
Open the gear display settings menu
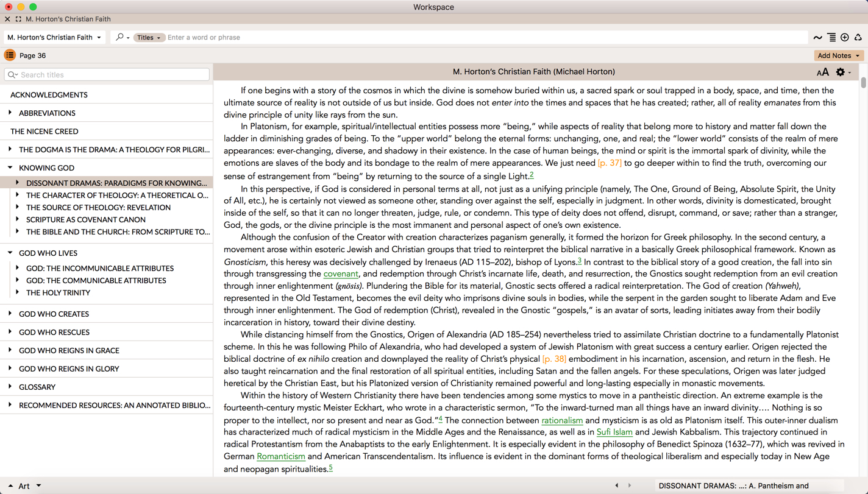(x=843, y=72)
